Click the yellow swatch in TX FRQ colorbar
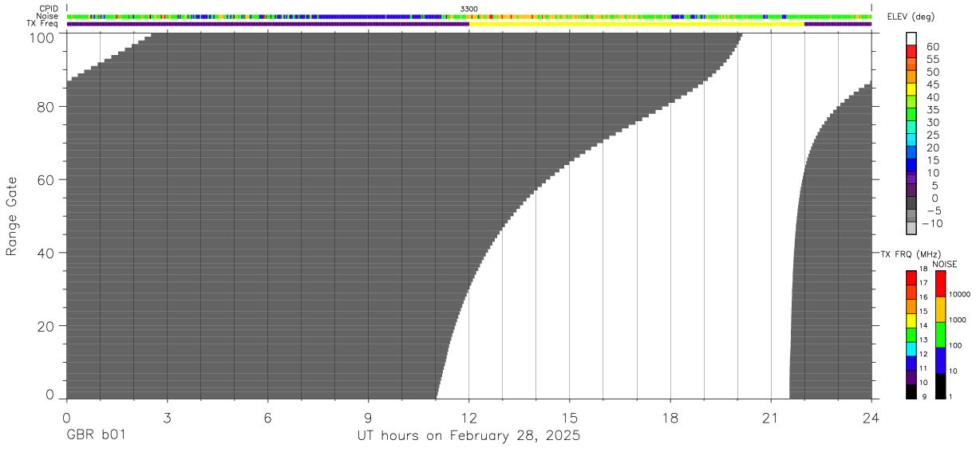The image size is (980, 452). 911,320
